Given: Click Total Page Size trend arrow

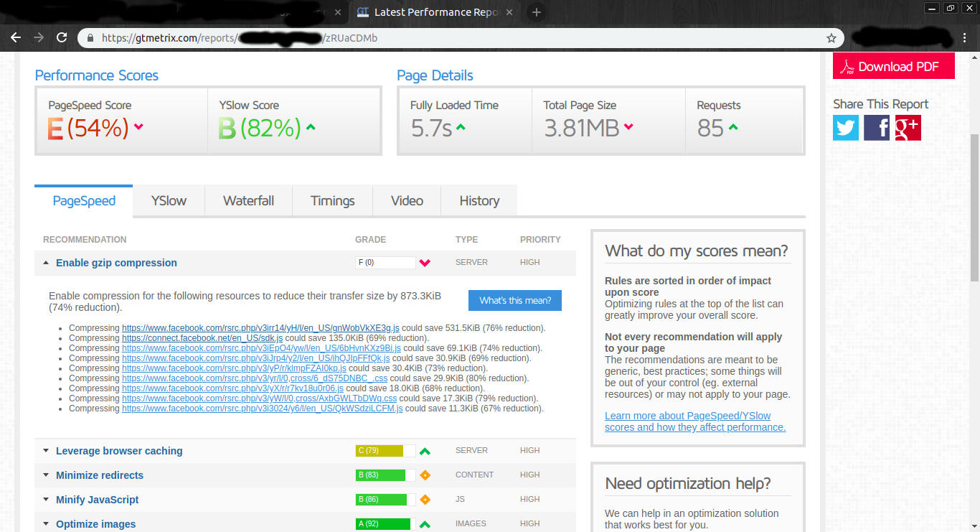Looking at the screenshot, I should tap(628, 127).
